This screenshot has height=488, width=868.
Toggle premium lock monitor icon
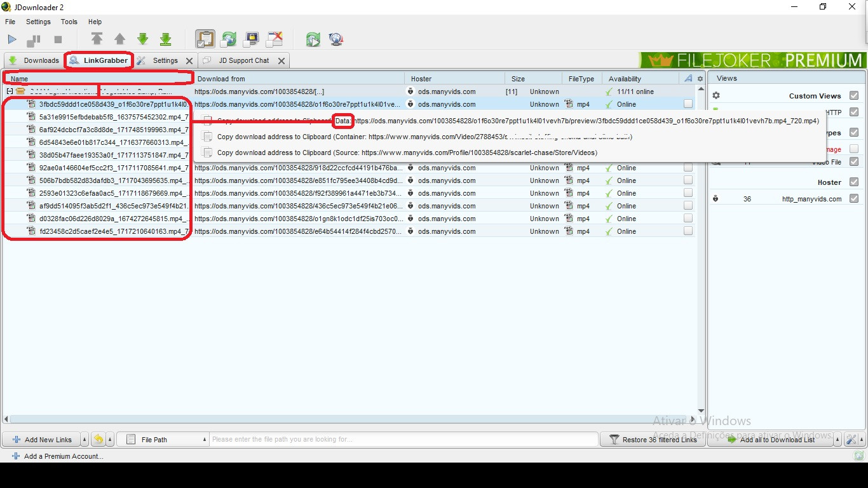(x=251, y=39)
